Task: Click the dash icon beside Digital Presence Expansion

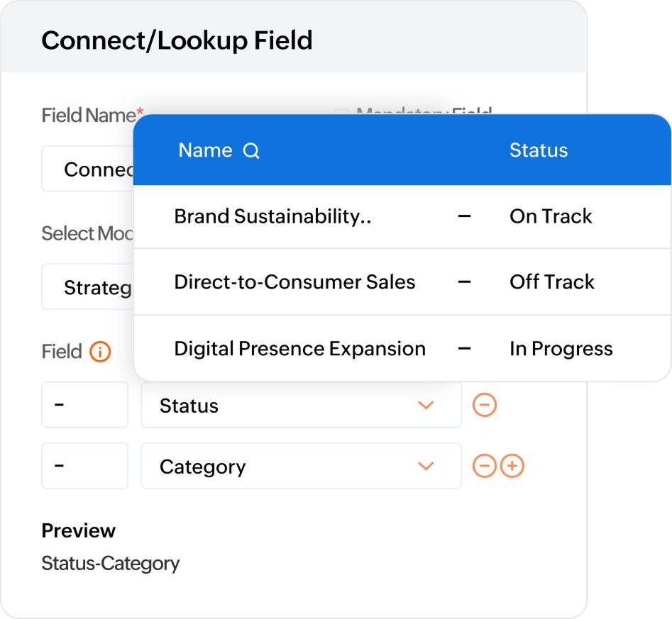Action: pos(465,348)
